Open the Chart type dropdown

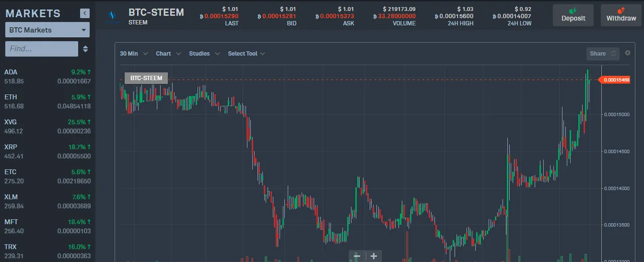pos(169,53)
